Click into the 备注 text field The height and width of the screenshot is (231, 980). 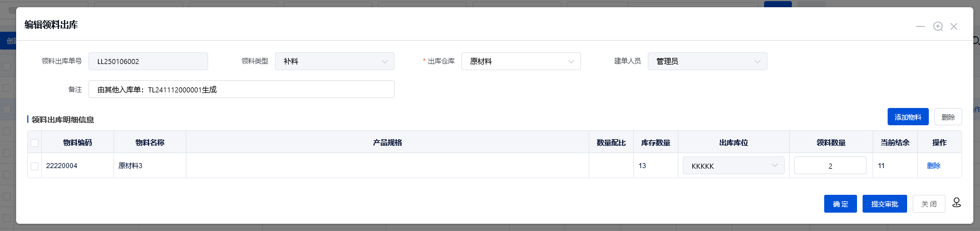pos(241,89)
